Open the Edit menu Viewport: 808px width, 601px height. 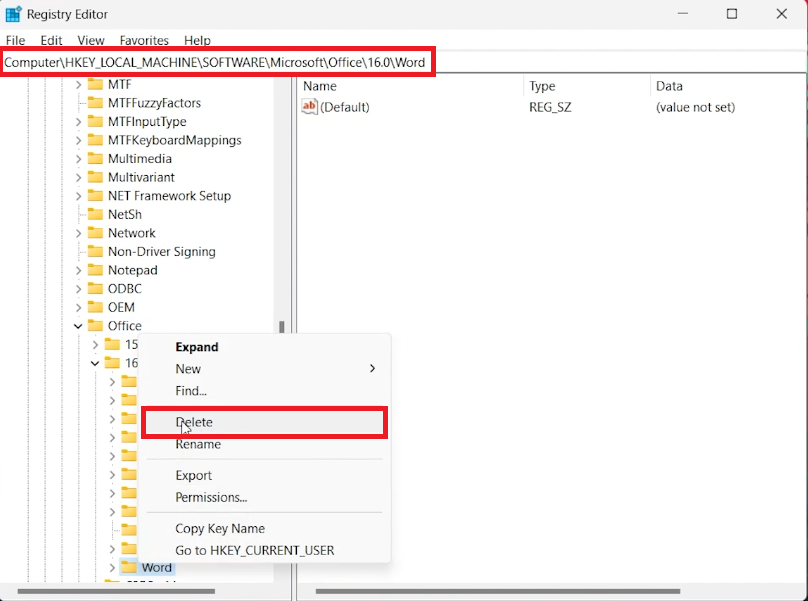52,40
